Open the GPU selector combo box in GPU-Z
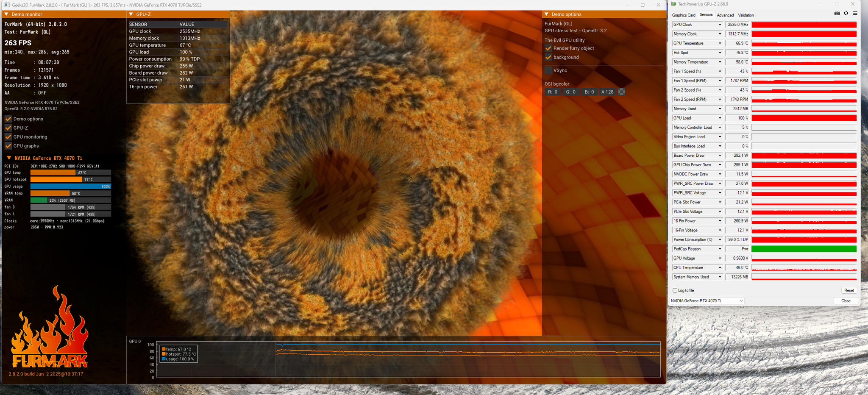The height and width of the screenshot is (395, 868). coord(707,300)
